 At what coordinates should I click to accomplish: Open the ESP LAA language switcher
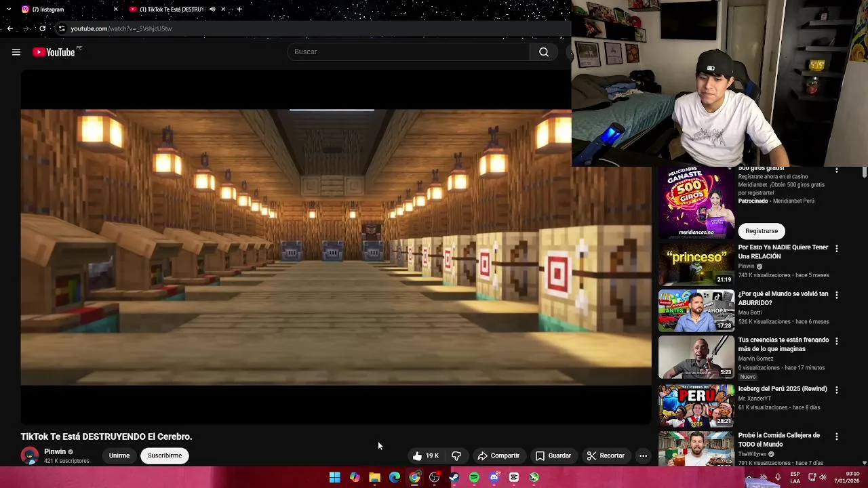coord(795,478)
